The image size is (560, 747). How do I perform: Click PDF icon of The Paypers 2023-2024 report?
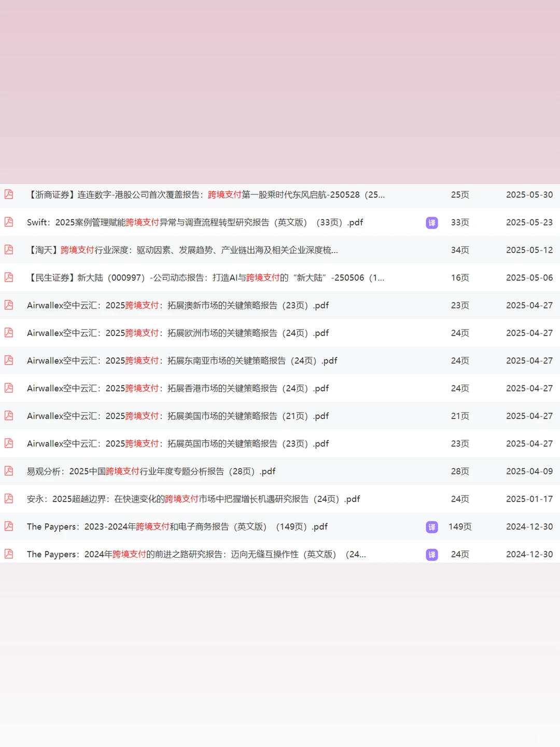pyautogui.click(x=9, y=526)
